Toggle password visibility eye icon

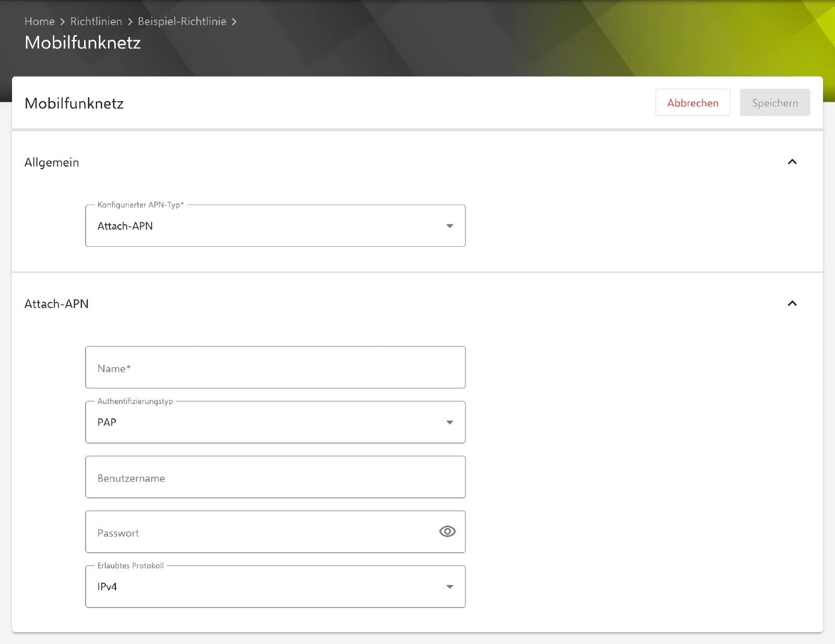click(x=447, y=531)
